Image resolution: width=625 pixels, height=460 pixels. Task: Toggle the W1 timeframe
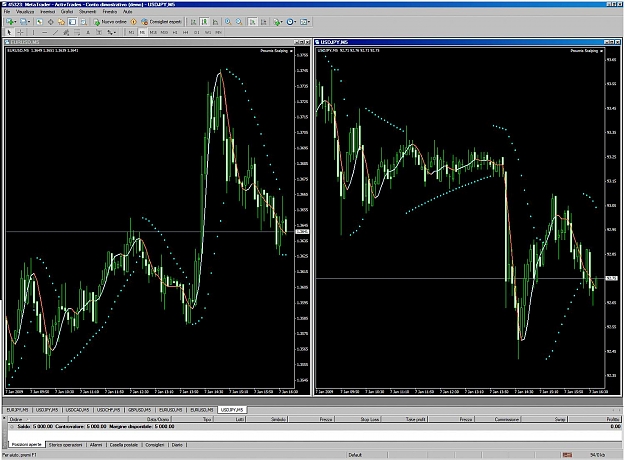(x=207, y=32)
